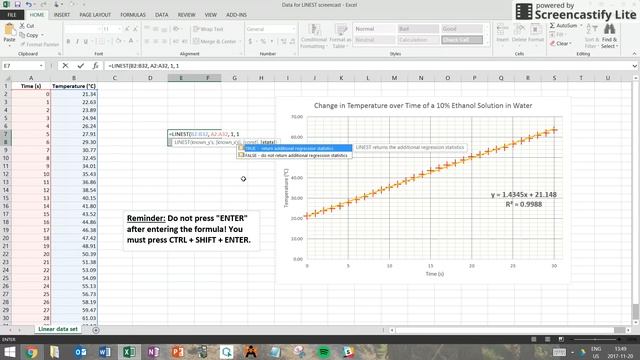Apply the Bad cell style
The height and width of the screenshot is (360, 640).
point(418,29)
